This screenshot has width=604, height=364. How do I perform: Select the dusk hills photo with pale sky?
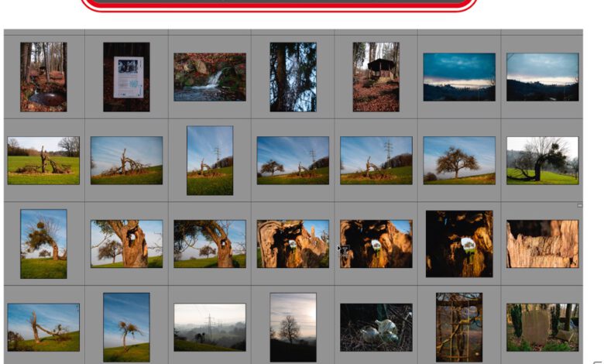click(542, 77)
